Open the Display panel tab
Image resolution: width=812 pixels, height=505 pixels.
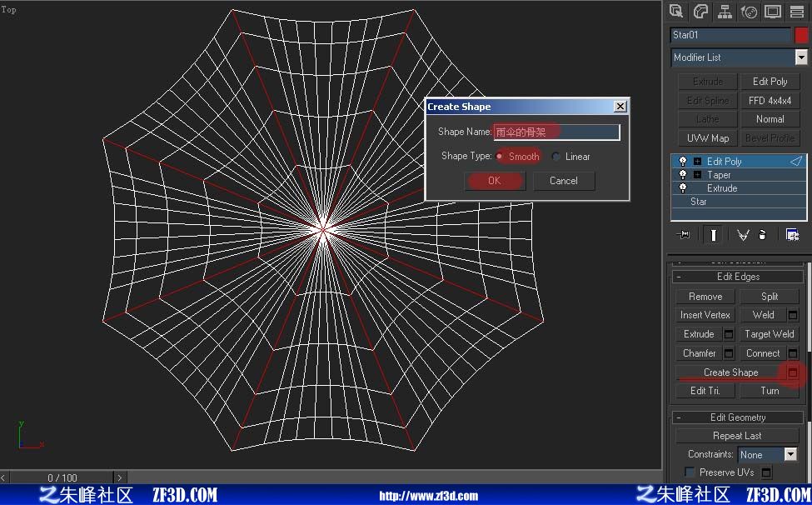pos(773,12)
